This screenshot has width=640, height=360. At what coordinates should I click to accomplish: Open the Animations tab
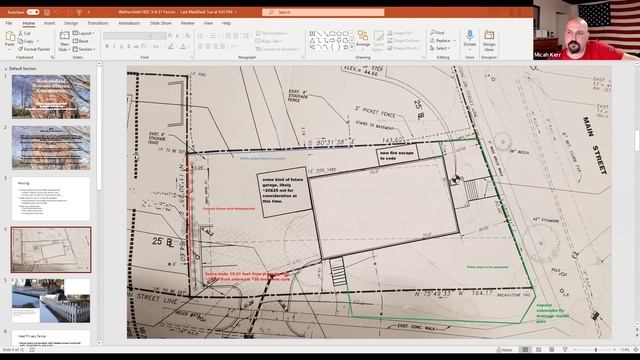coord(129,23)
